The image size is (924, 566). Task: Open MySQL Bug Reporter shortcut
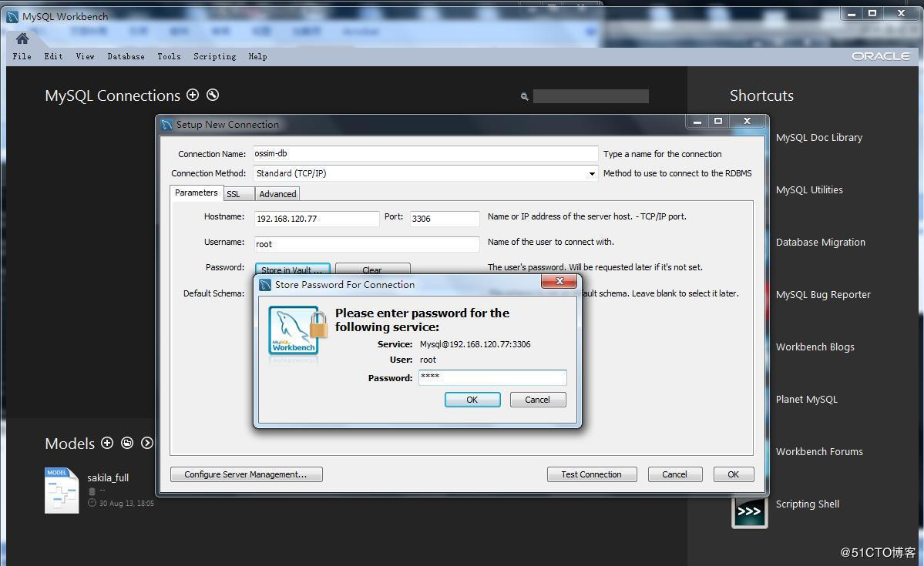[x=823, y=294]
